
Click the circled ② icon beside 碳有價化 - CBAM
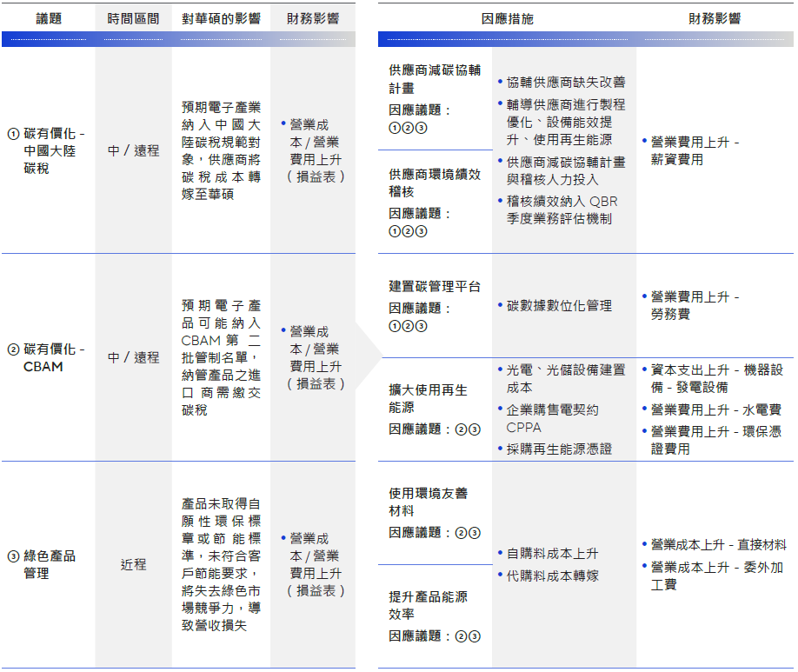[13, 349]
